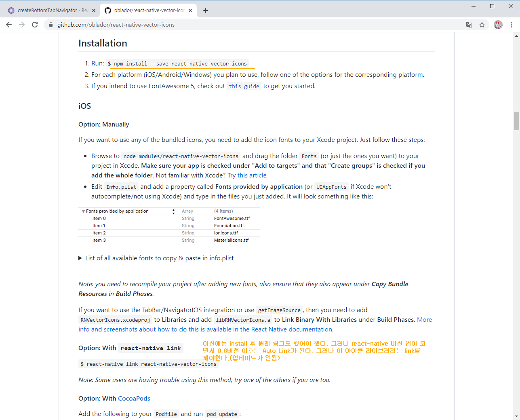Click the 'Installation' heading

pyautogui.click(x=103, y=43)
